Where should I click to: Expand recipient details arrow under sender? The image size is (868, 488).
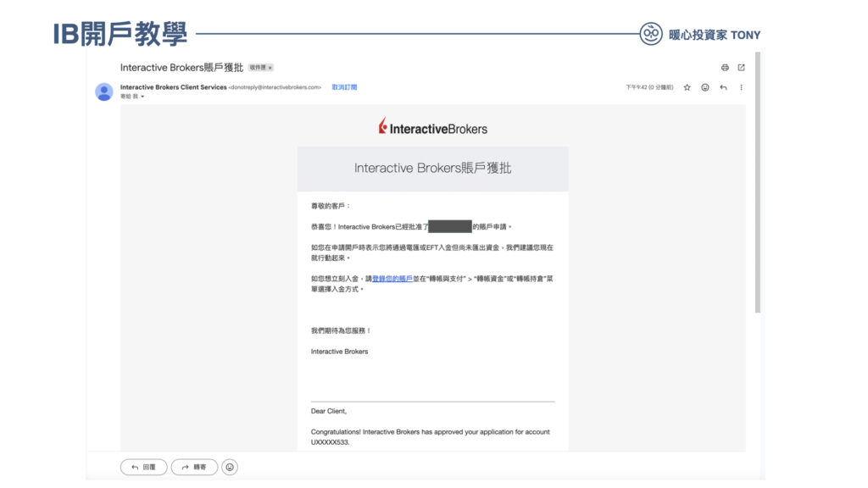(x=142, y=97)
